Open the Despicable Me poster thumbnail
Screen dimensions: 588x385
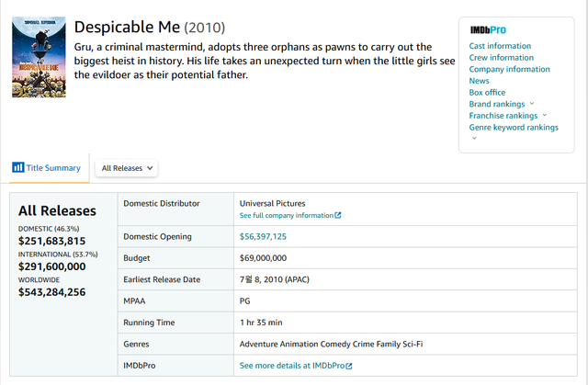click(37, 60)
